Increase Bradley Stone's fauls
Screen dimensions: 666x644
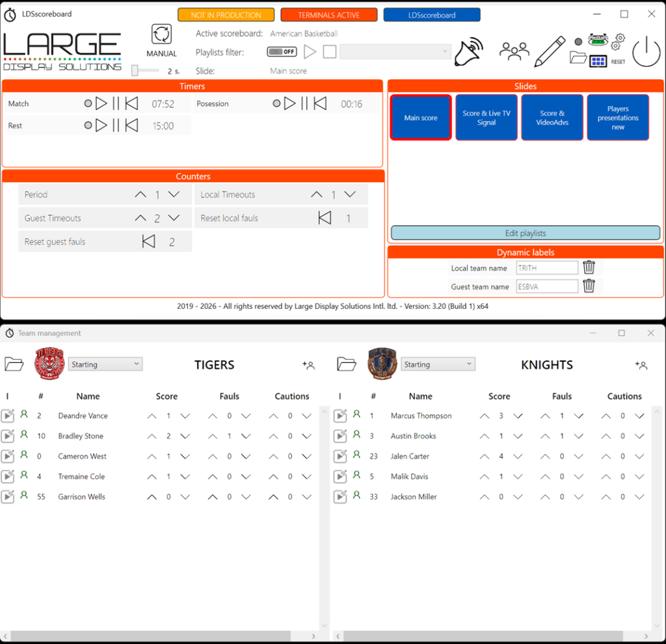(213, 436)
